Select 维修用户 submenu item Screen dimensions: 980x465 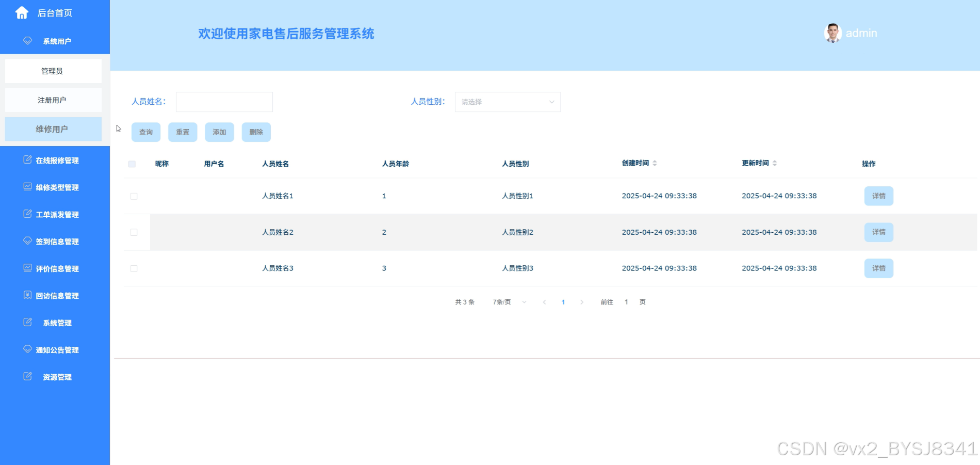[53, 129]
